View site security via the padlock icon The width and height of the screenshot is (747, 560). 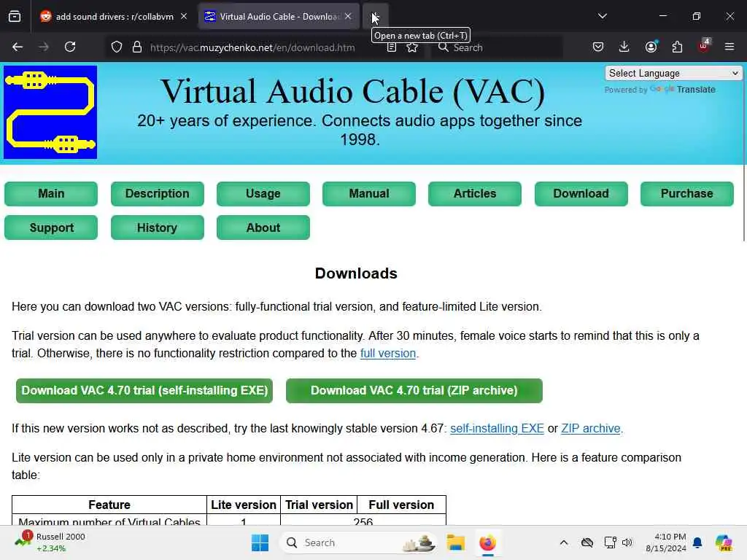[x=137, y=47]
